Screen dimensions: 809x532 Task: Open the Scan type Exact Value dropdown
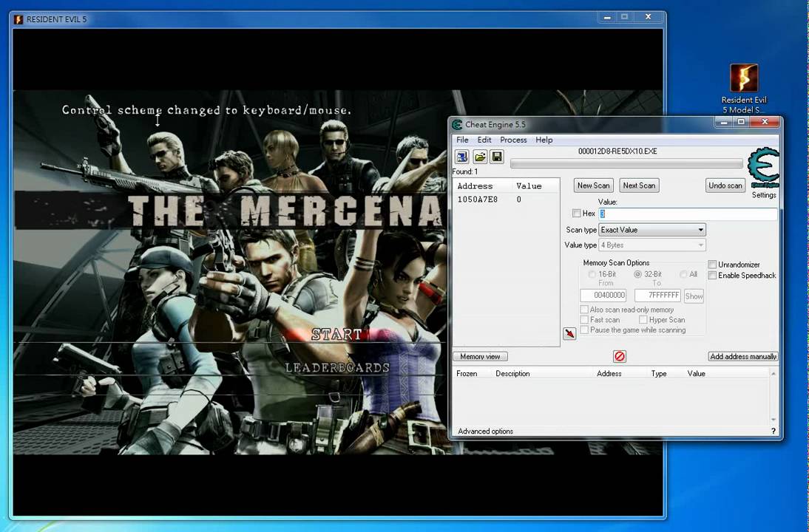[x=652, y=230]
